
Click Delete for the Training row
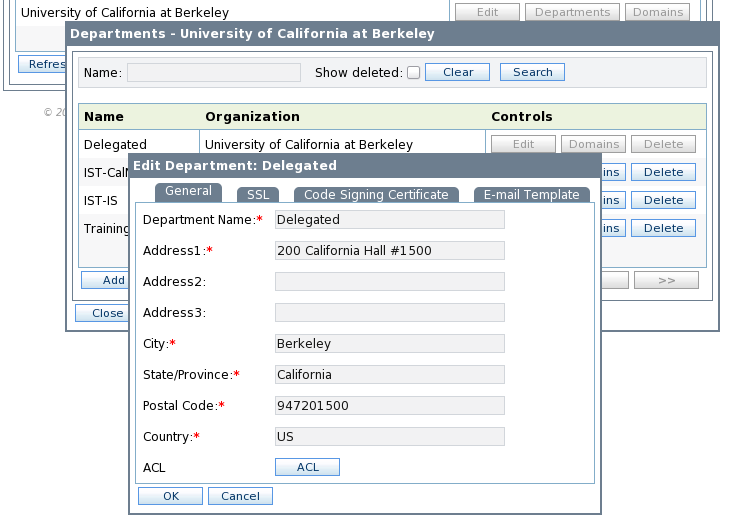pyautogui.click(x=663, y=228)
